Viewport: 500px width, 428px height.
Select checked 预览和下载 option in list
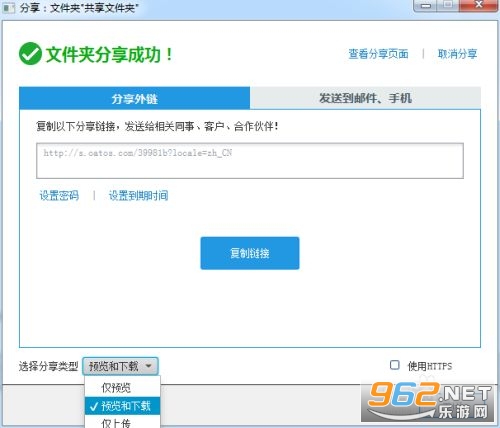[122, 406]
